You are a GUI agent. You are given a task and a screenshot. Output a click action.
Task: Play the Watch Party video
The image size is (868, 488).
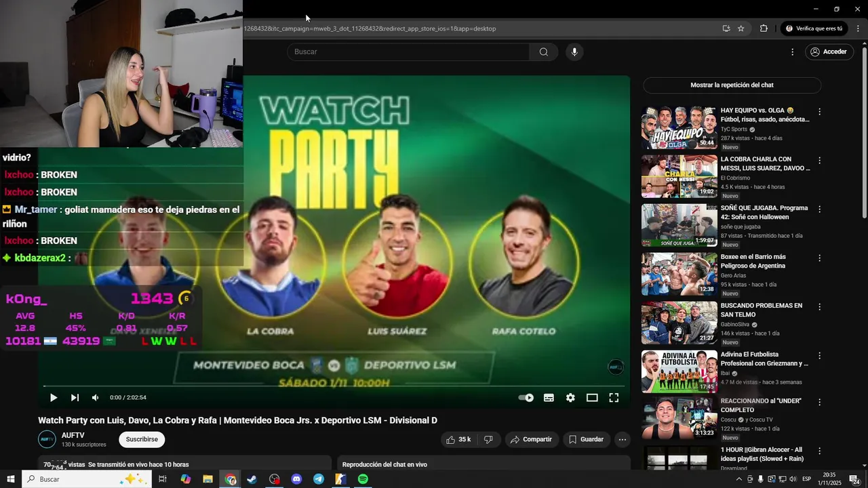click(54, 398)
